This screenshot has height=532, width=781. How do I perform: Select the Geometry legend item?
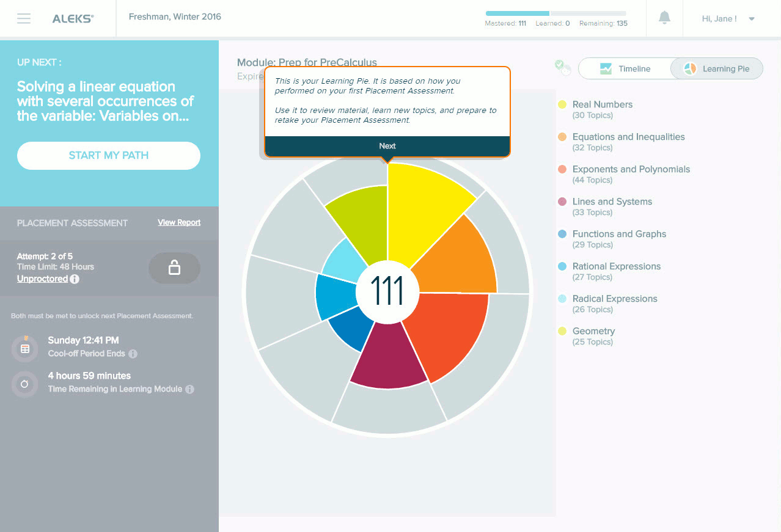(x=587, y=336)
